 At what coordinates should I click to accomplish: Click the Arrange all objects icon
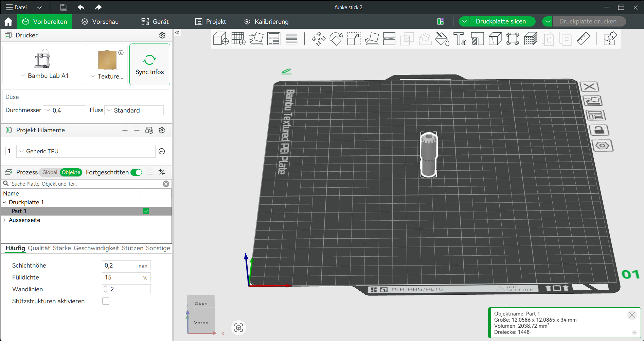tap(274, 38)
